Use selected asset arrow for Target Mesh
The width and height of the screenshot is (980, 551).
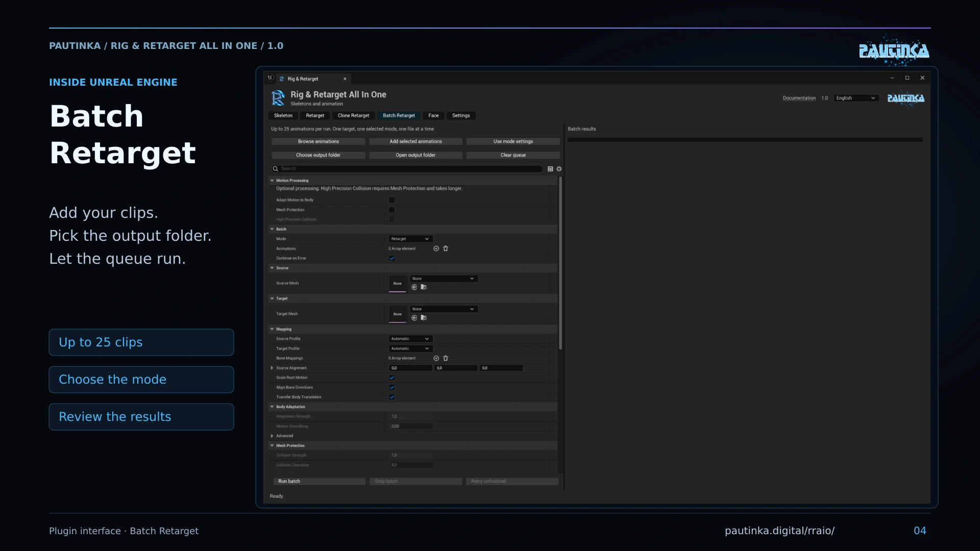click(x=414, y=318)
